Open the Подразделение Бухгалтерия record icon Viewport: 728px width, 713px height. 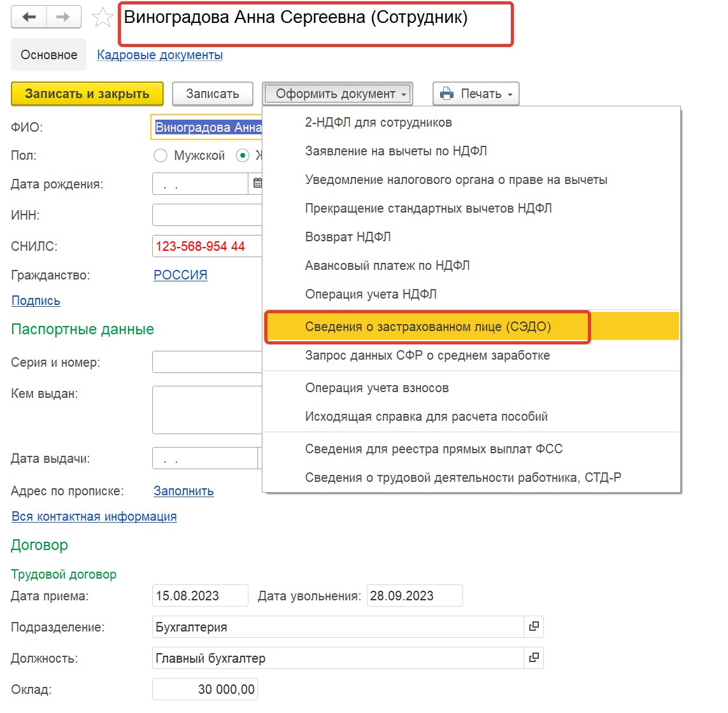click(534, 626)
